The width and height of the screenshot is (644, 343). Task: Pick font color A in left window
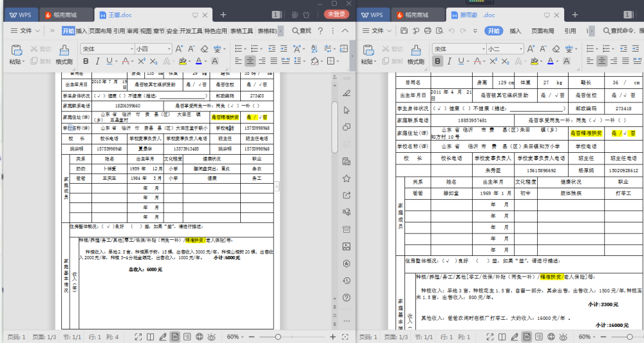pos(198,61)
